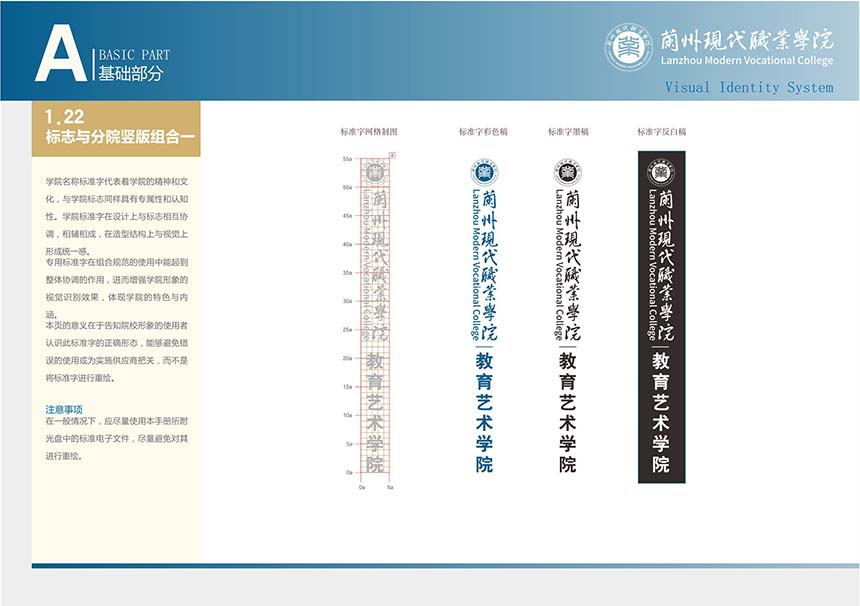Click the small red marker atop the grid
This screenshot has height=606, width=860.
point(391,155)
